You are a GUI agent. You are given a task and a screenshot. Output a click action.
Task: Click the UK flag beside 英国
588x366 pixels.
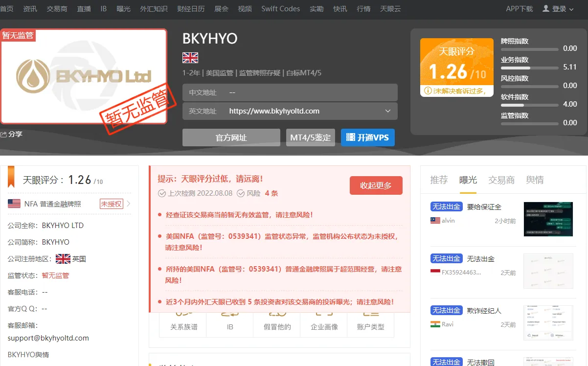[x=63, y=258]
